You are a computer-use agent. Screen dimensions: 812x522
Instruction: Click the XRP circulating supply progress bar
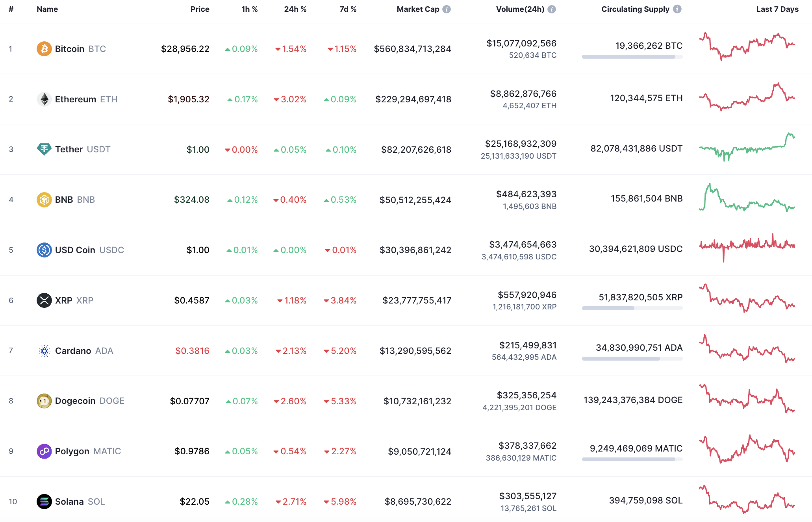tap(632, 309)
